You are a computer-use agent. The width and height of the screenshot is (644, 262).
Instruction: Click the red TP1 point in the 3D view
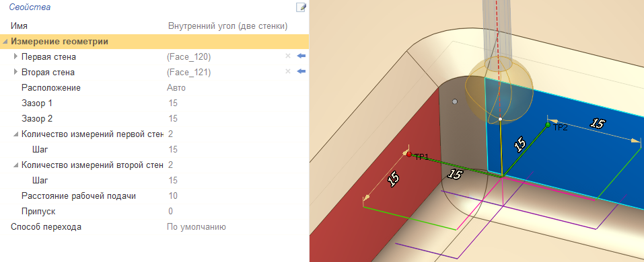coord(408,154)
